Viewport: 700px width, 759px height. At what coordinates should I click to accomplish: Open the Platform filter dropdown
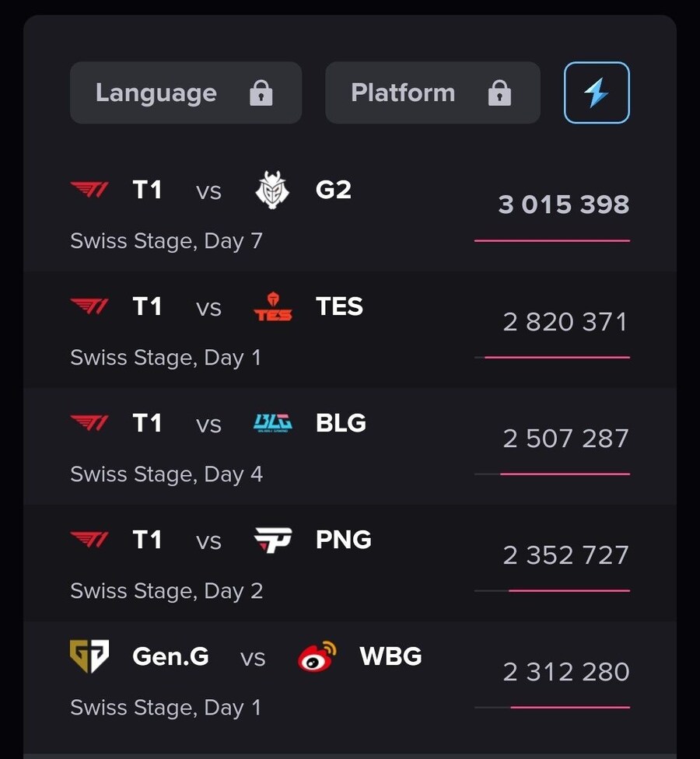[432, 93]
